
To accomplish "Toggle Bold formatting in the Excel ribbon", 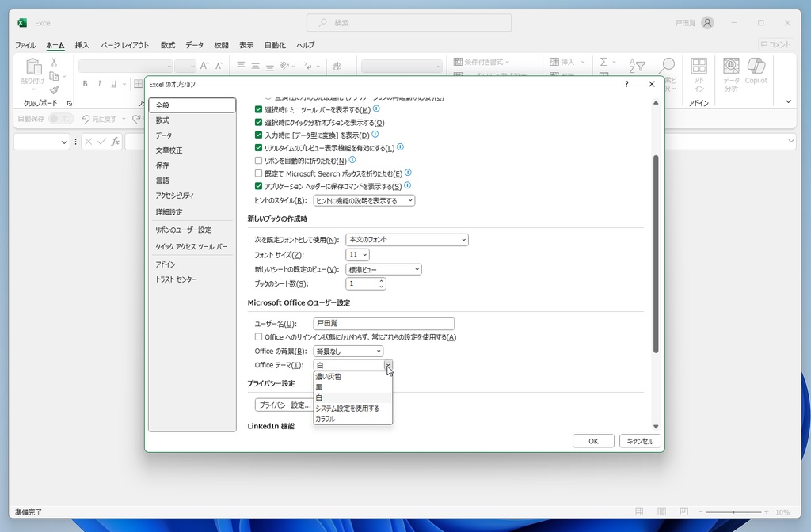I will (85, 84).
